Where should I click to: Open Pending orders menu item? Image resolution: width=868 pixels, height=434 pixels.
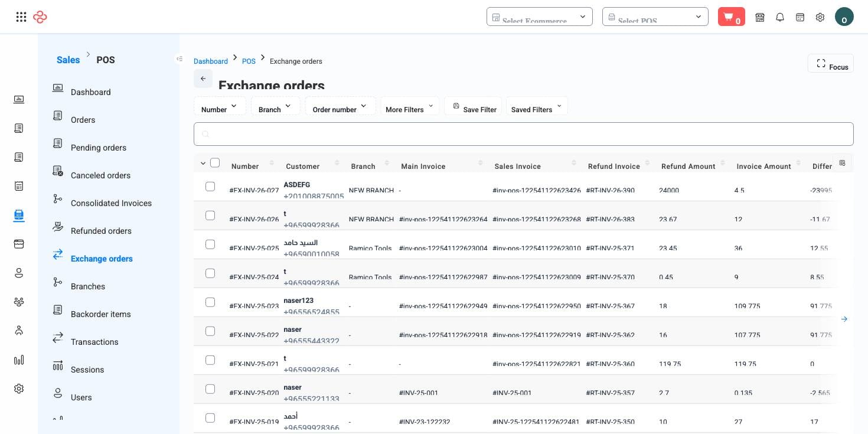coord(99,148)
